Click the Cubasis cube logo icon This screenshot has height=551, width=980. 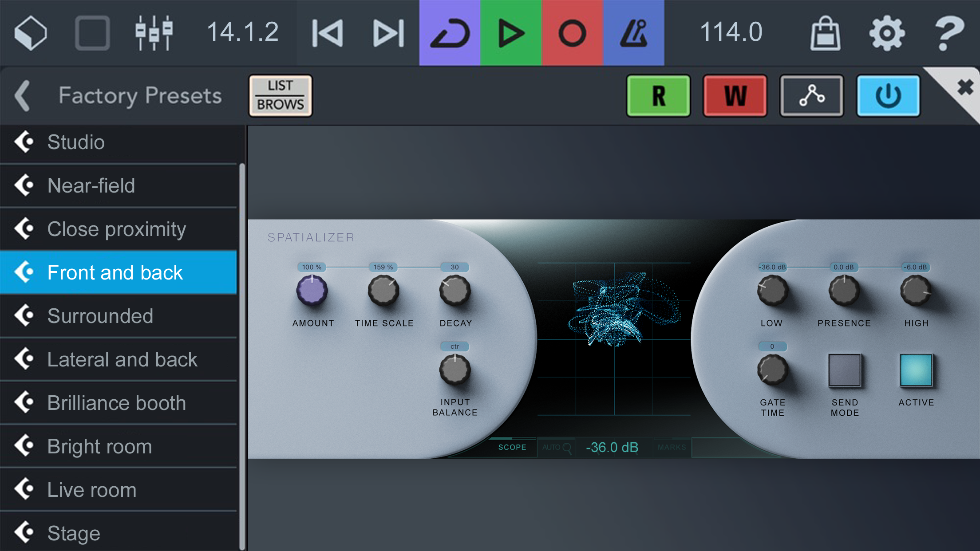[x=31, y=33]
